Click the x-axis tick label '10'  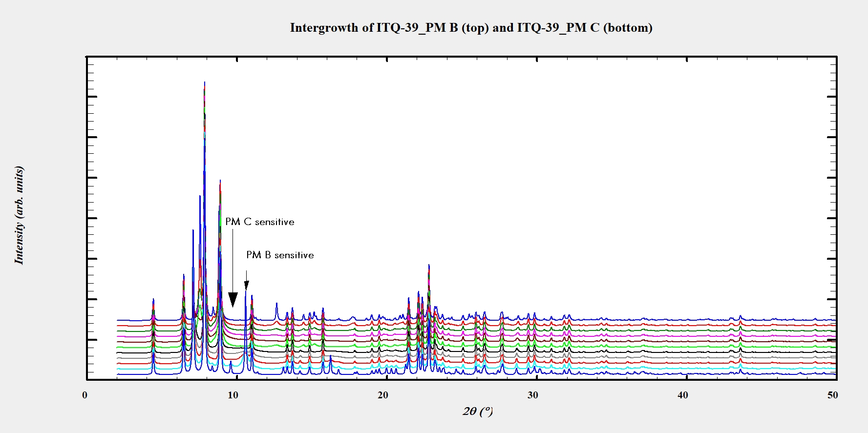(x=233, y=395)
